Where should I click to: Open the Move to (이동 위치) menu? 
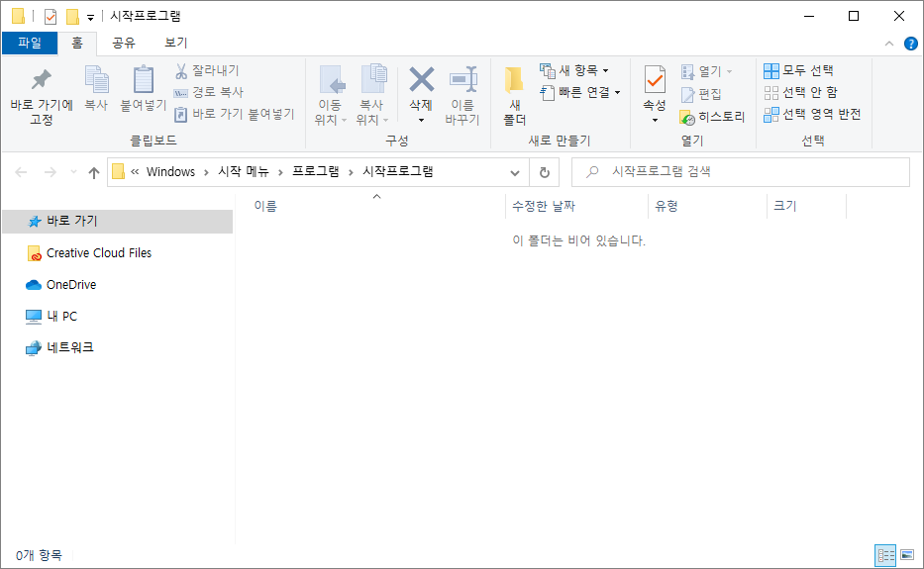click(x=330, y=96)
